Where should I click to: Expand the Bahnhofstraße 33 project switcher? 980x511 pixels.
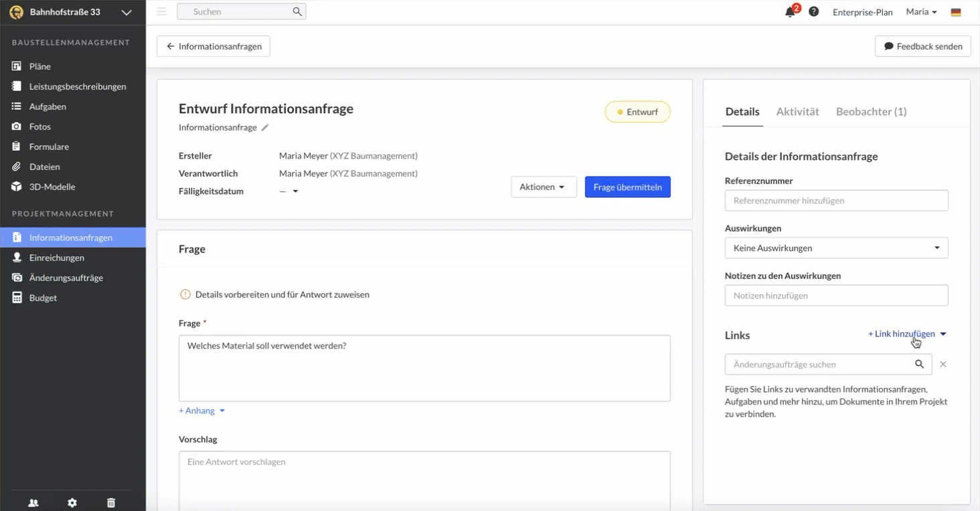(x=127, y=12)
